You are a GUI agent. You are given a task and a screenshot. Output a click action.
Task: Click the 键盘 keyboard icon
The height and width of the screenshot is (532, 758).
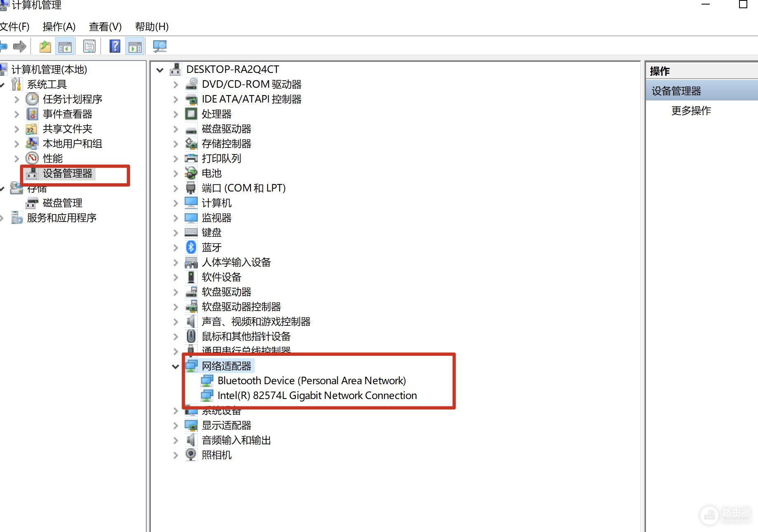tap(191, 232)
